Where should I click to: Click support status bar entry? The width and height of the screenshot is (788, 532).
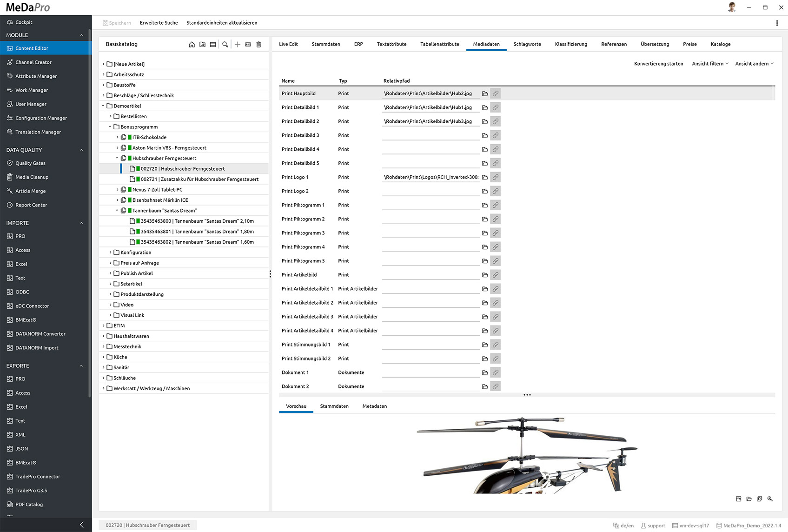point(653,525)
